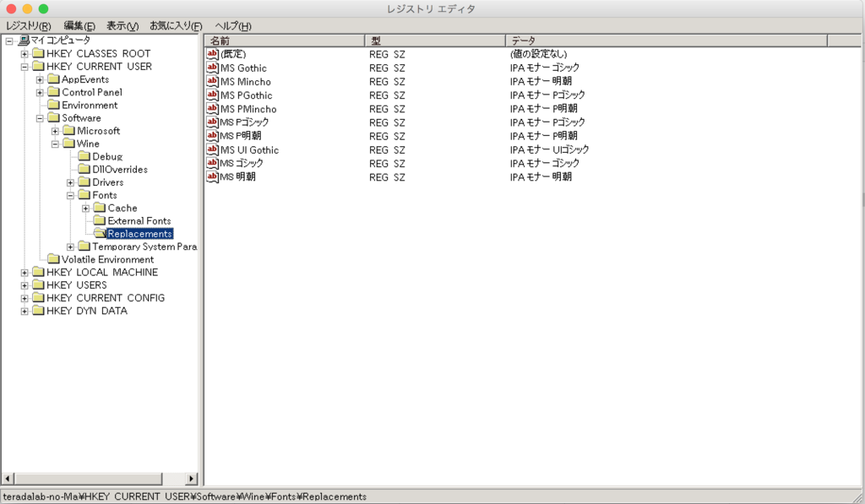865x504 pixels.
Task: Click the MS P明朝 value icon
Action: point(212,136)
